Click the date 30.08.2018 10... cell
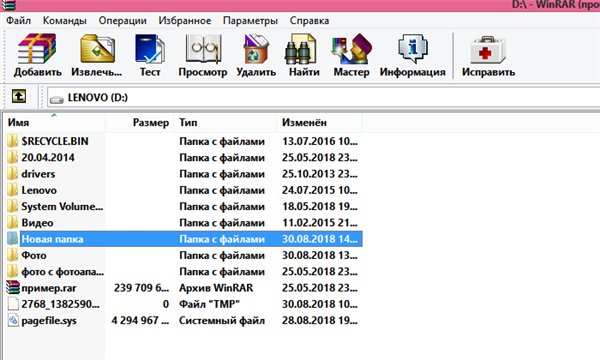 tap(320, 304)
